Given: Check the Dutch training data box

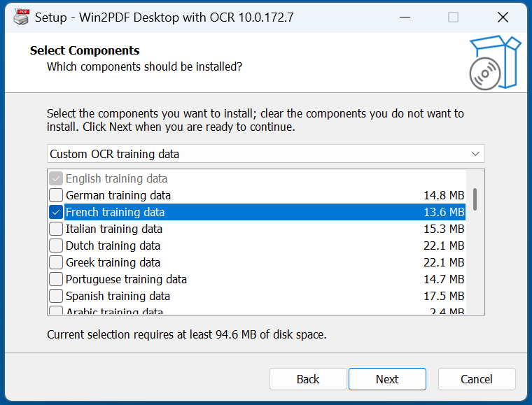Looking at the screenshot, I should pos(56,246).
